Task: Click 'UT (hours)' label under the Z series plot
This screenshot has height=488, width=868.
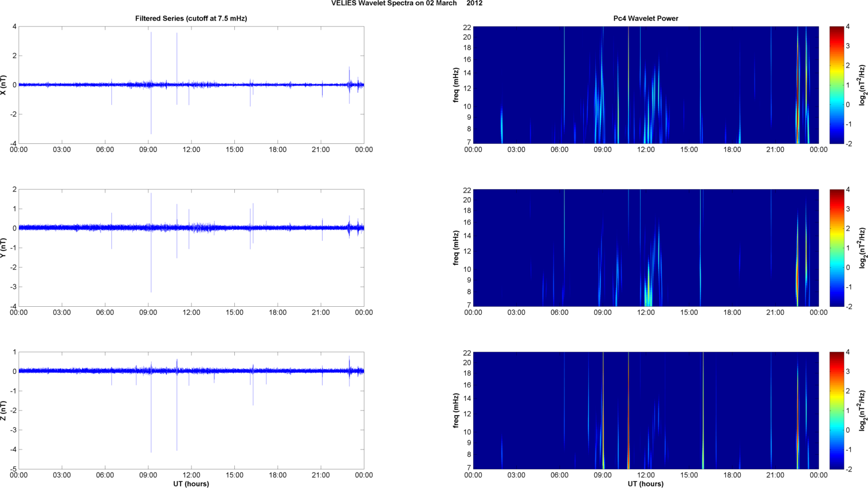Action: click(191, 484)
